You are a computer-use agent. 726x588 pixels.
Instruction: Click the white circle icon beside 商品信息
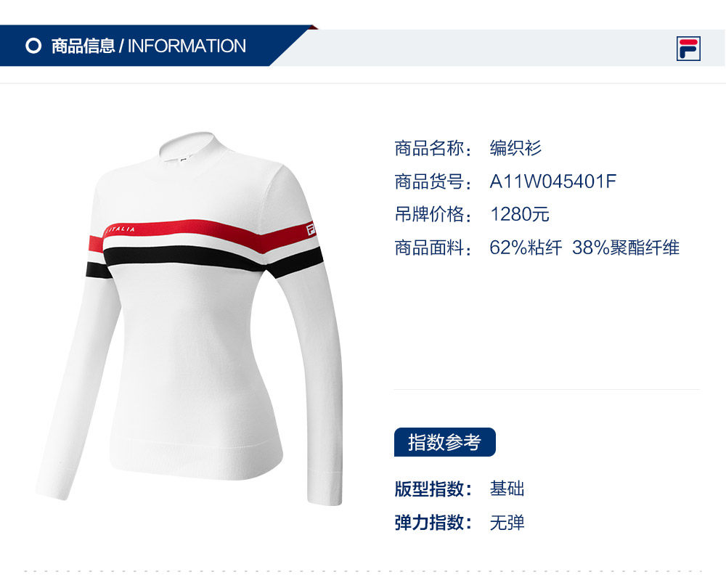click(x=33, y=46)
